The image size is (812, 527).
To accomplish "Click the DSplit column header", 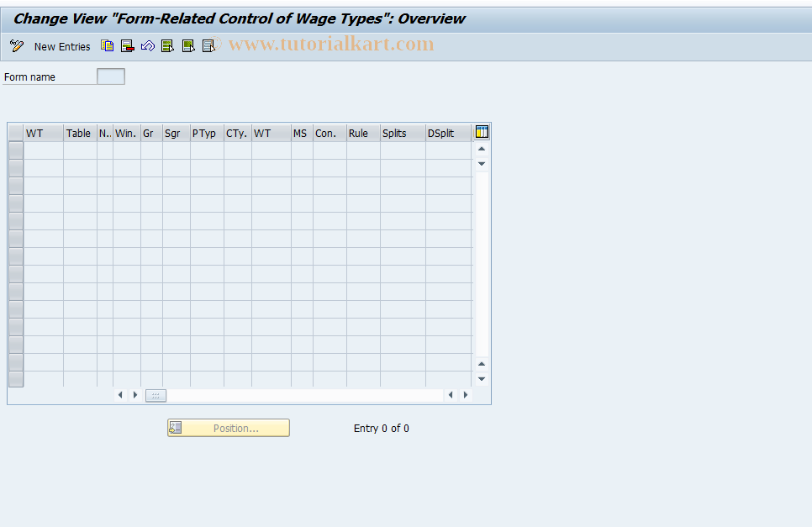I will click(x=449, y=133).
